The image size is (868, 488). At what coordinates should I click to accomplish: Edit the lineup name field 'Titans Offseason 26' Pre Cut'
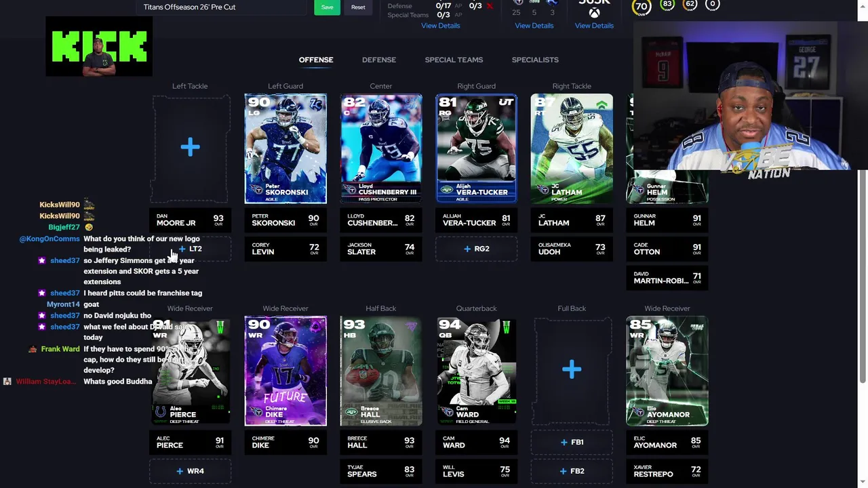(x=222, y=7)
